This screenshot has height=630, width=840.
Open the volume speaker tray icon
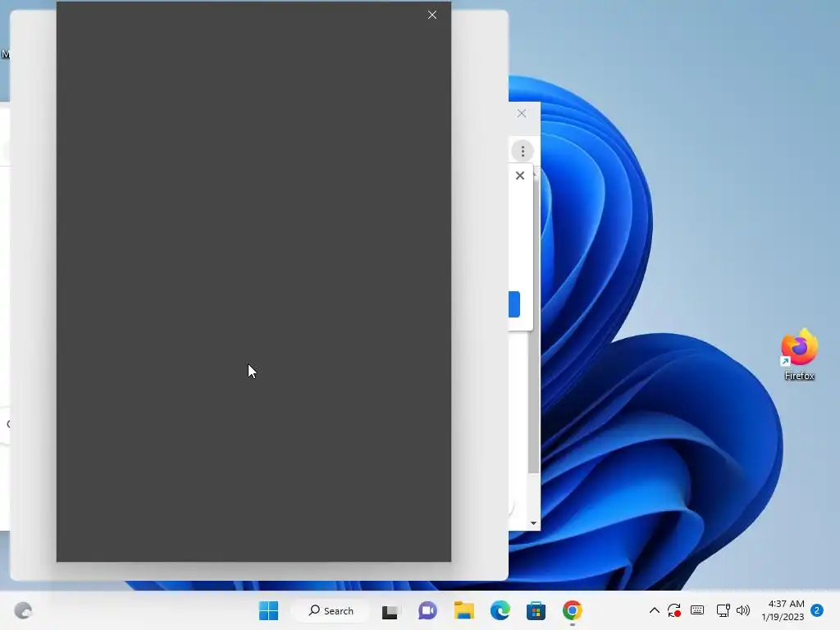(x=743, y=610)
